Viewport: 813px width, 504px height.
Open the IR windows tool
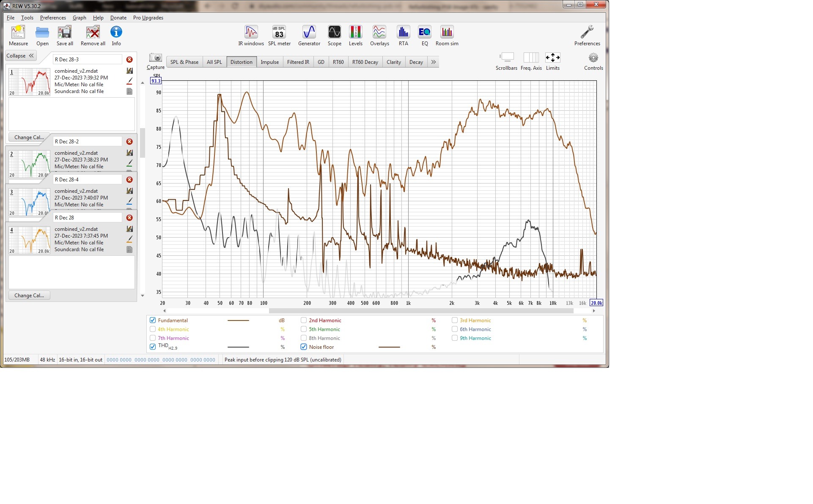(x=251, y=36)
